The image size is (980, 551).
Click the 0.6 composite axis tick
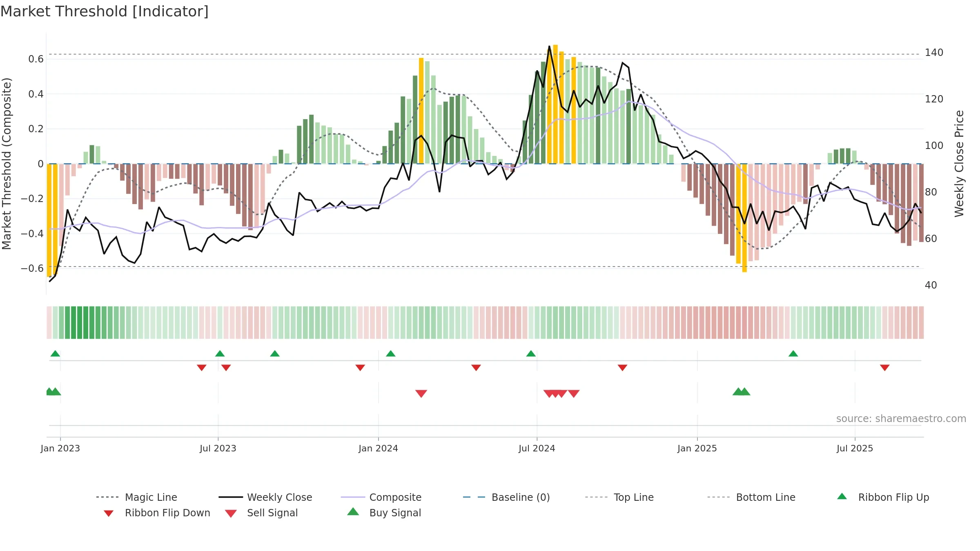click(x=36, y=59)
